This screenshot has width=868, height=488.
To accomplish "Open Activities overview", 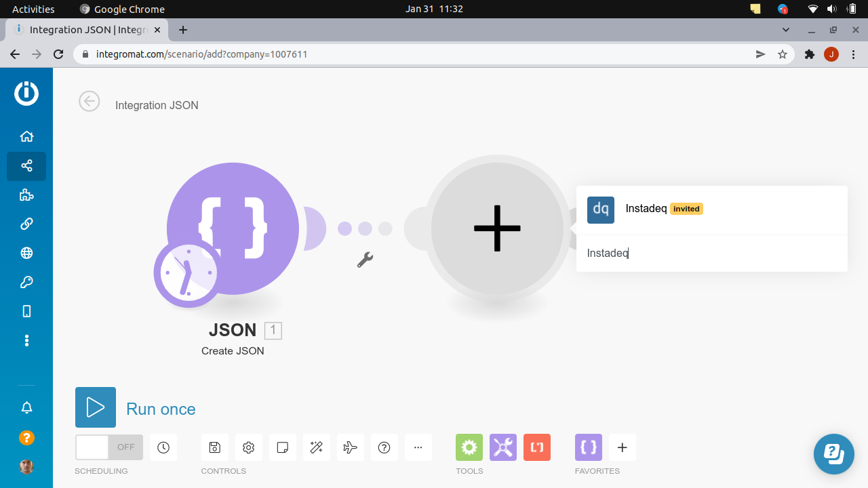I will (x=33, y=9).
